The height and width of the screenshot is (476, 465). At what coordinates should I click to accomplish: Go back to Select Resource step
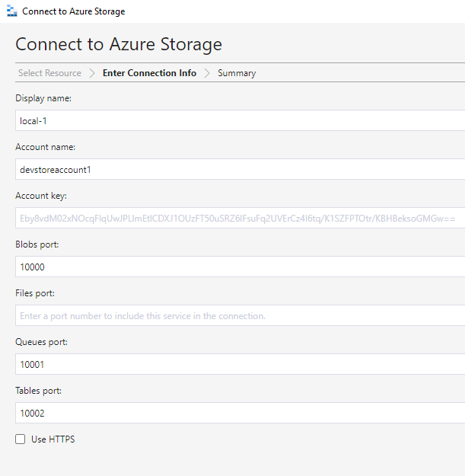[49, 73]
